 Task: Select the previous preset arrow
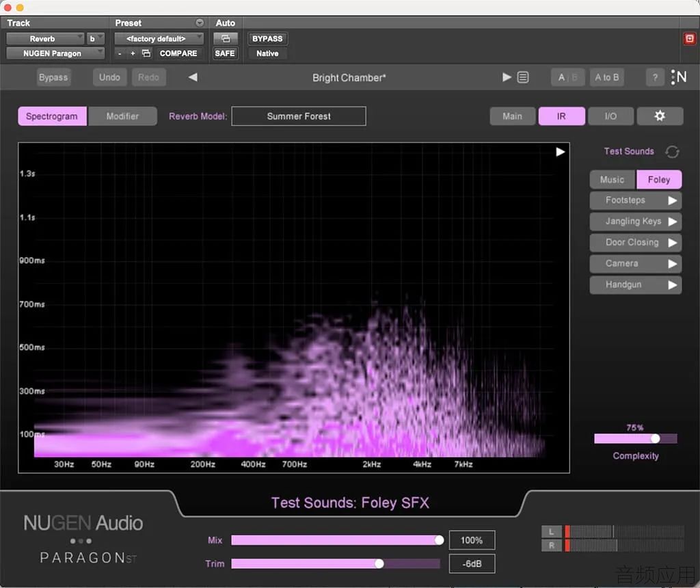click(193, 77)
